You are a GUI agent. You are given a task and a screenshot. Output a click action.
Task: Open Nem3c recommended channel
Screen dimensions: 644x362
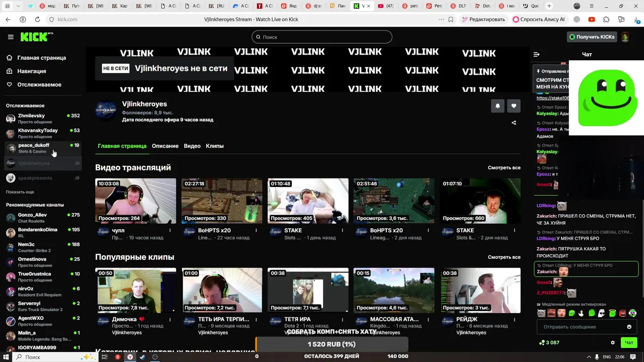coord(42,247)
